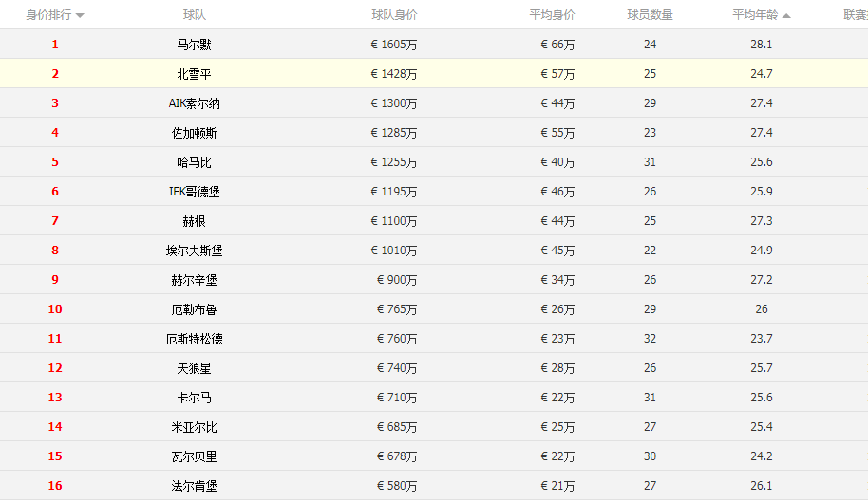Open the 北雪平 team link
Image resolution: width=868 pixels, height=502 pixels.
pos(194,74)
